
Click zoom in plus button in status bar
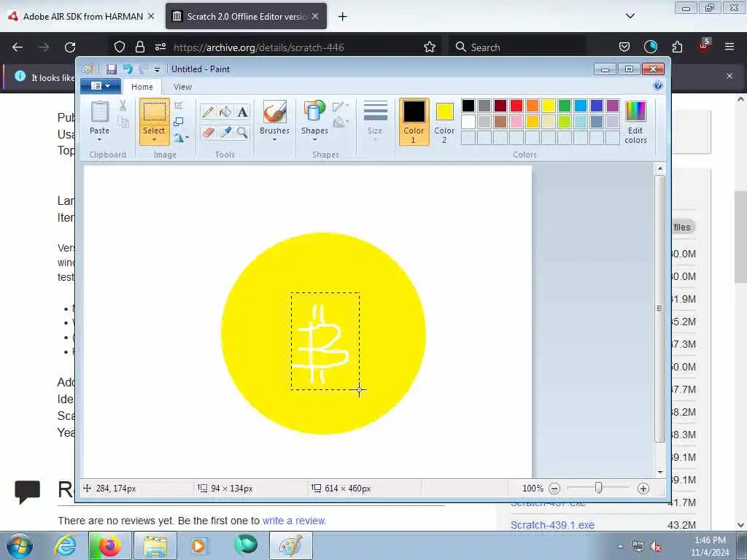point(643,489)
